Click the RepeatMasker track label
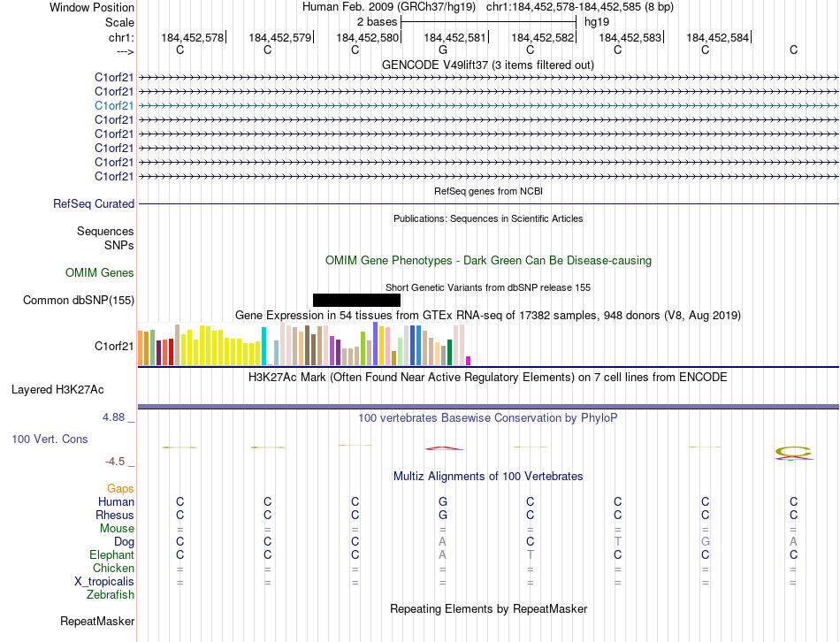 (97, 621)
